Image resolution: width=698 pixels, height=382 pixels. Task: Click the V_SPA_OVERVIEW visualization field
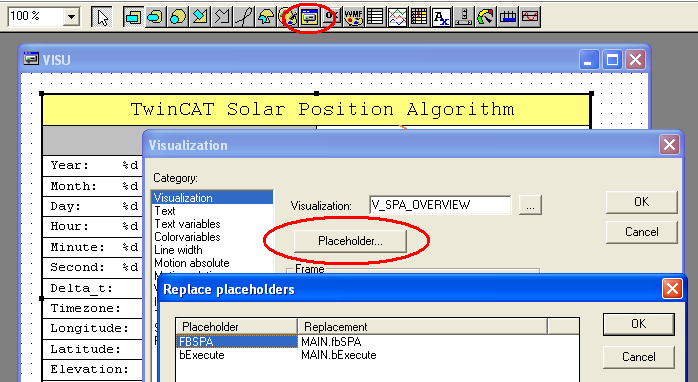pos(440,205)
